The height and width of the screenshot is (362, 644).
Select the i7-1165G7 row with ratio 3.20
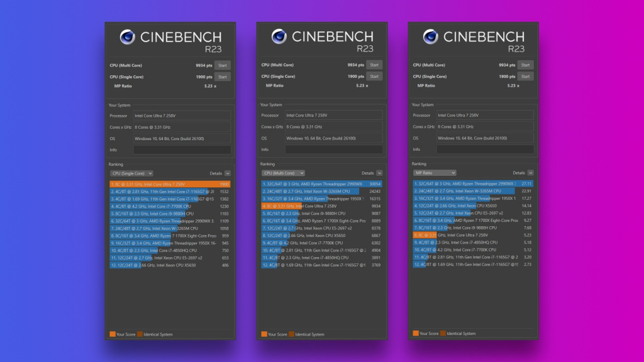473,257
